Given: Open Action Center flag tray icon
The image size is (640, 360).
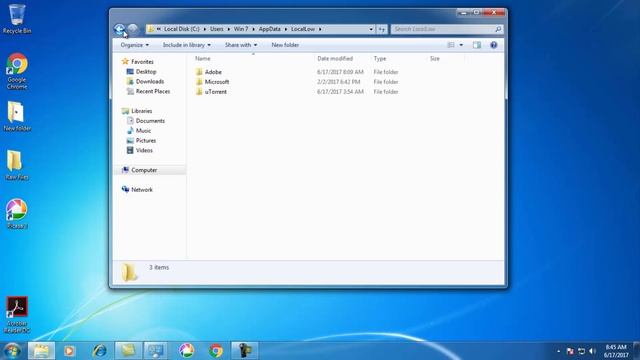Looking at the screenshot, I should [x=570, y=351].
